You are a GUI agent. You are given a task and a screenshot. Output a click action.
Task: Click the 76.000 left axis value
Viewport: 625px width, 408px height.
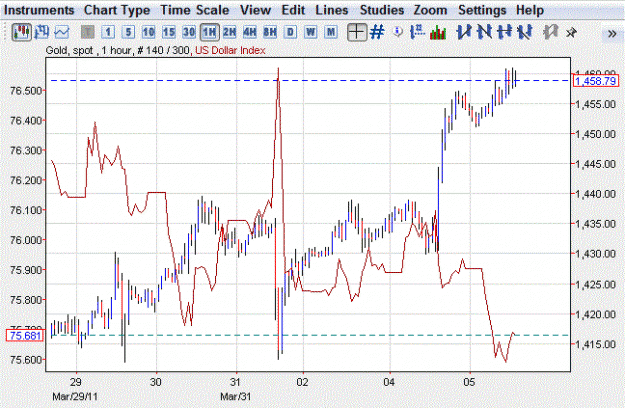point(26,240)
